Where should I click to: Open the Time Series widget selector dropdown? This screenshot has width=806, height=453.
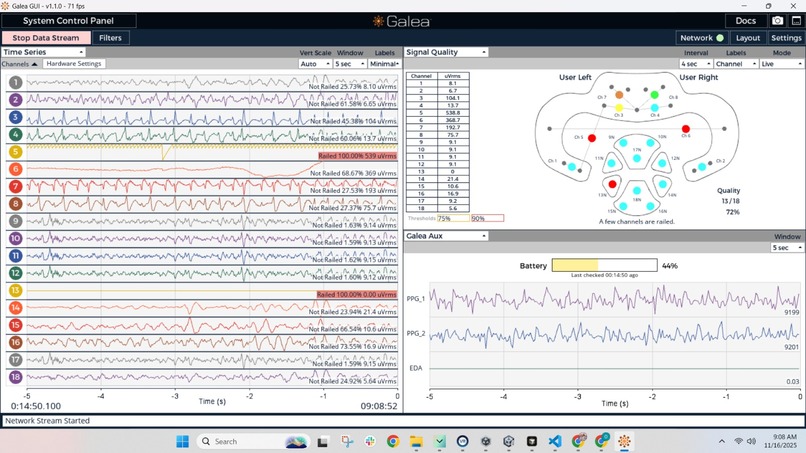click(x=43, y=52)
